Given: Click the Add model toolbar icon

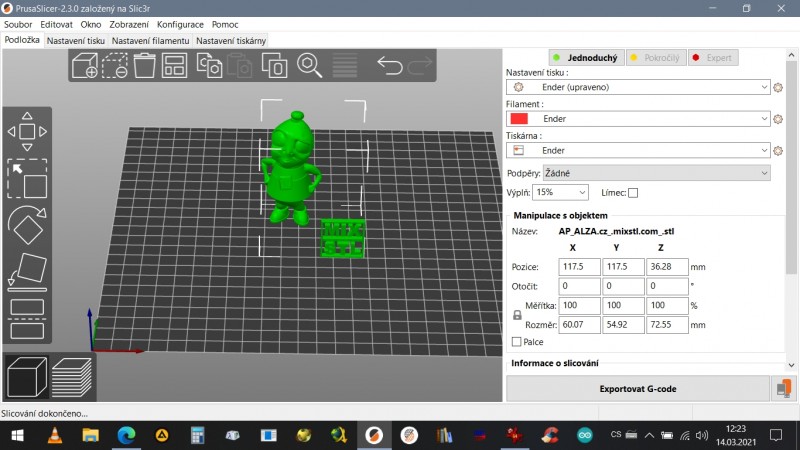Looking at the screenshot, I should (x=85, y=66).
